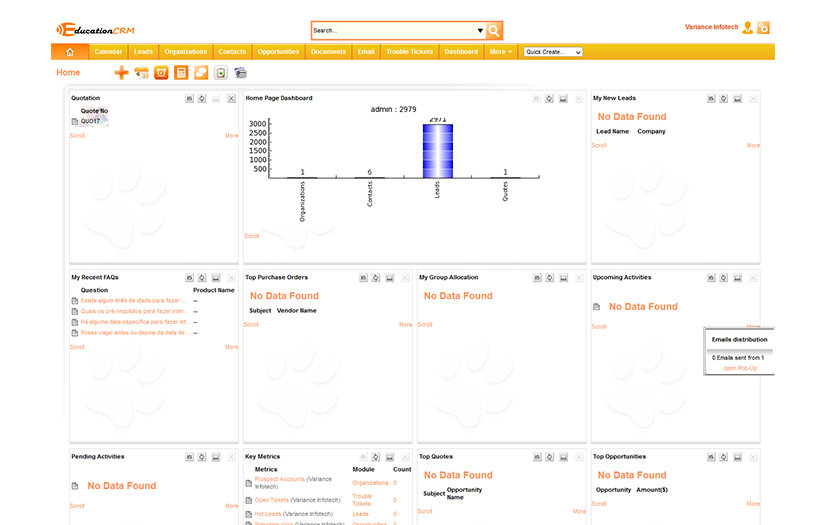Click open Pop-Up link in Emails distribution

click(740, 368)
